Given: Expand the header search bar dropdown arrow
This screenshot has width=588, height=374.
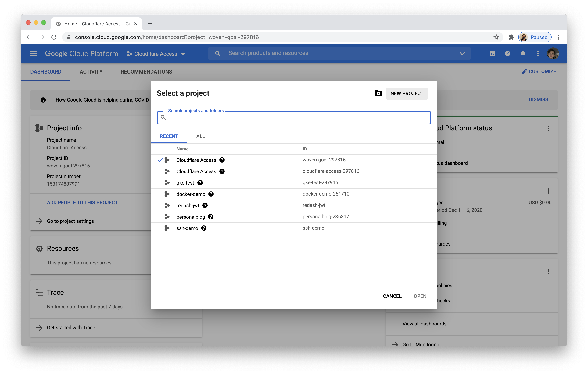Looking at the screenshot, I should 462,53.
